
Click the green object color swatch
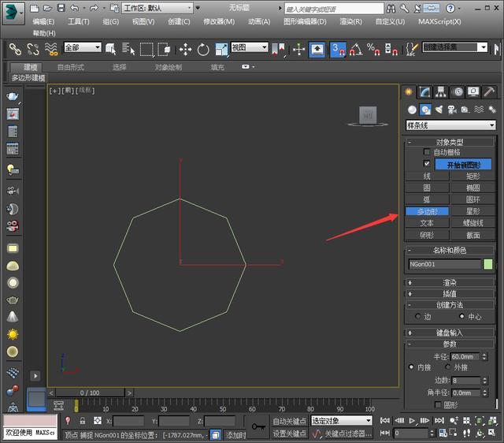(x=488, y=265)
